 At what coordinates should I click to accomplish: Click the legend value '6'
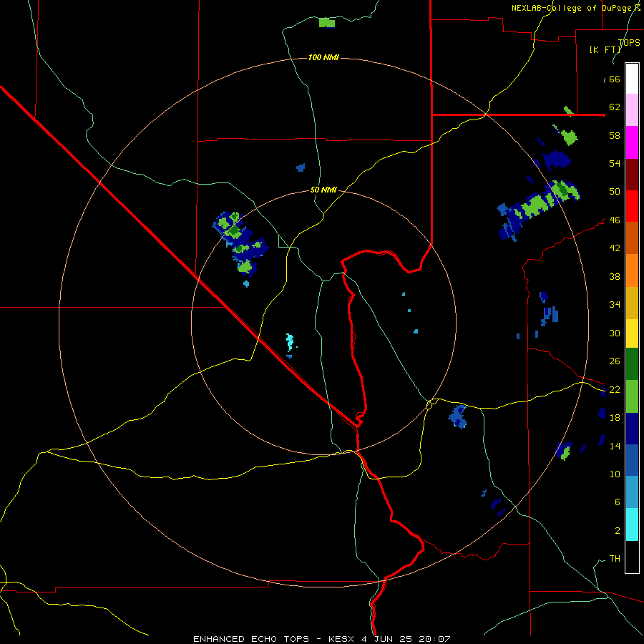(x=617, y=502)
